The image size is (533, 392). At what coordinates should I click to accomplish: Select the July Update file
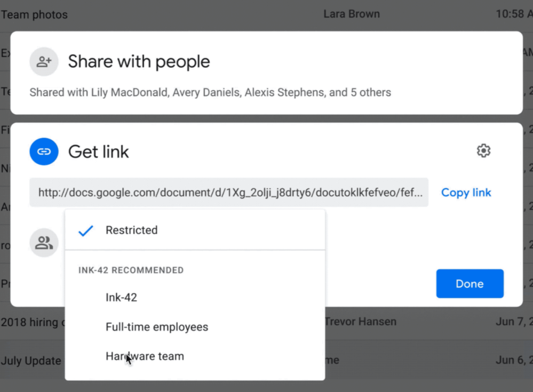coord(31,361)
